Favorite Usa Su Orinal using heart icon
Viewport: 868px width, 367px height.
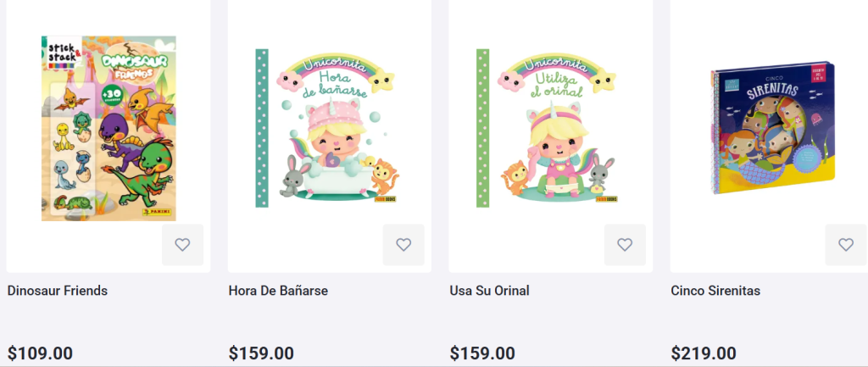click(625, 245)
